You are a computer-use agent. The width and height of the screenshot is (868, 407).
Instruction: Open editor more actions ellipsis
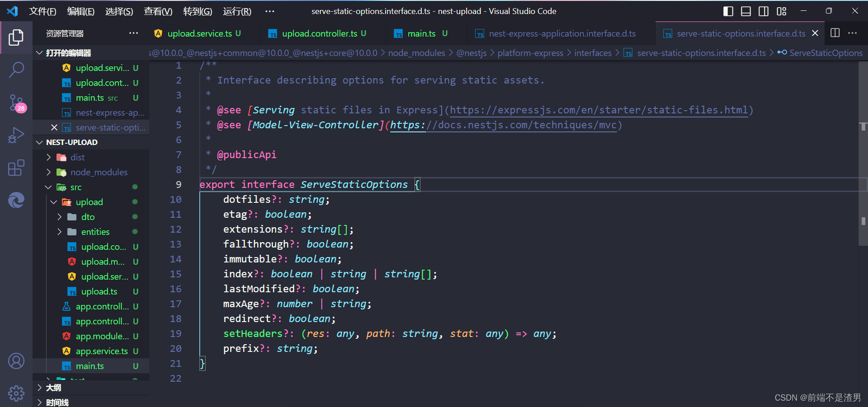pyautogui.click(x=853, y=33)
